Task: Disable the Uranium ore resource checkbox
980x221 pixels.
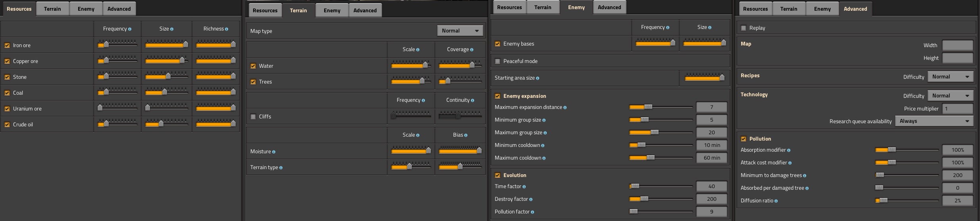Action: (x=7, y=109)
